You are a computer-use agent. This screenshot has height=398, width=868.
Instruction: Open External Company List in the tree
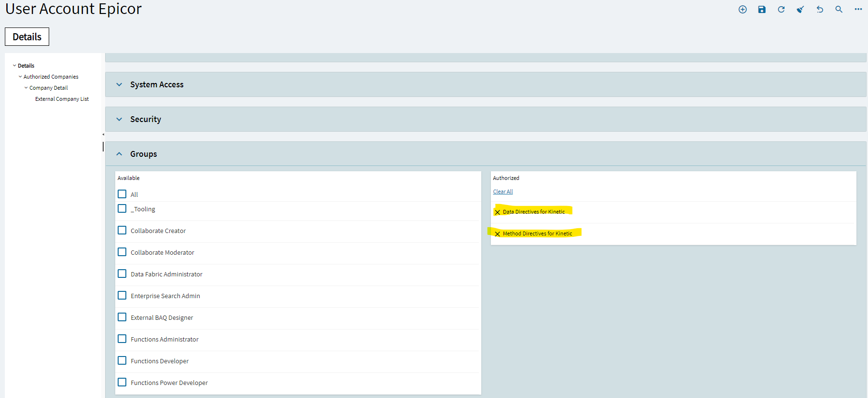pyautogui.click(x=62, y=99)
